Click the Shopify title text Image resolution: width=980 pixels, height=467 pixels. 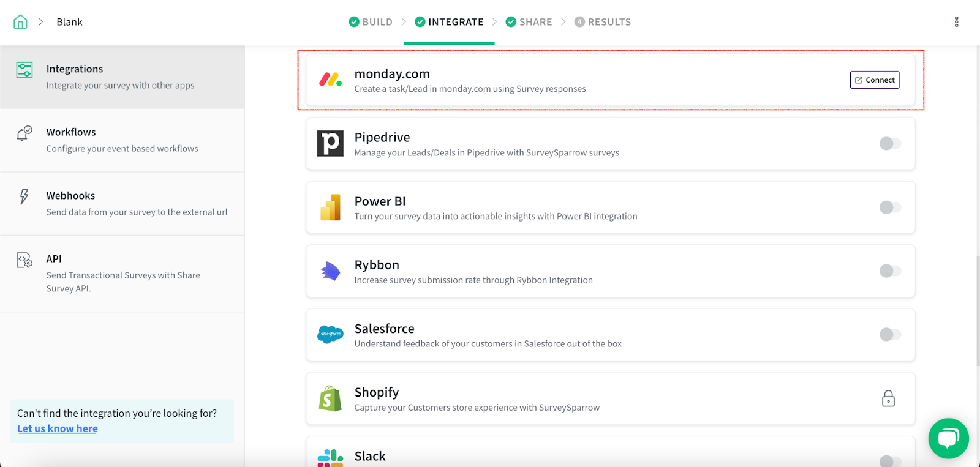pos(377,392)
